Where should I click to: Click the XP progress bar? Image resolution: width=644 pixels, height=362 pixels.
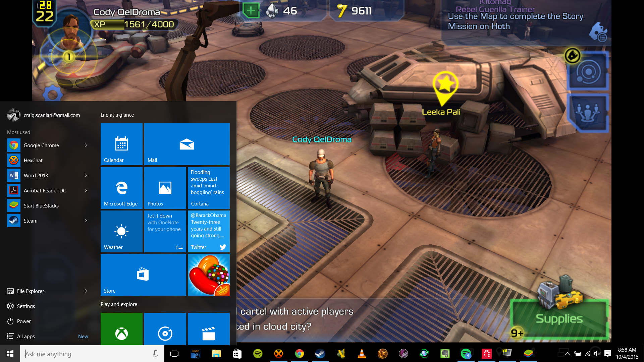coord(134,24)
